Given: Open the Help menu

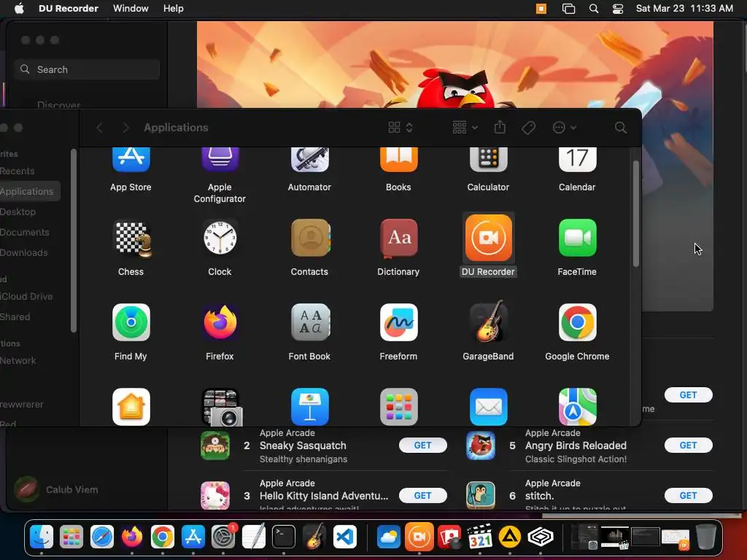Looking at the screenshot, I should tap(174, 8).
